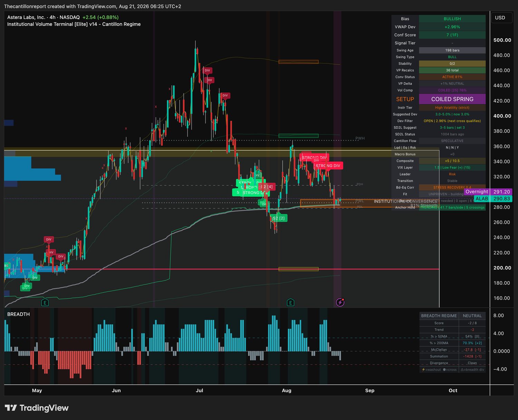
Task: Select the Transition Stable value
Action: [452, 181]
